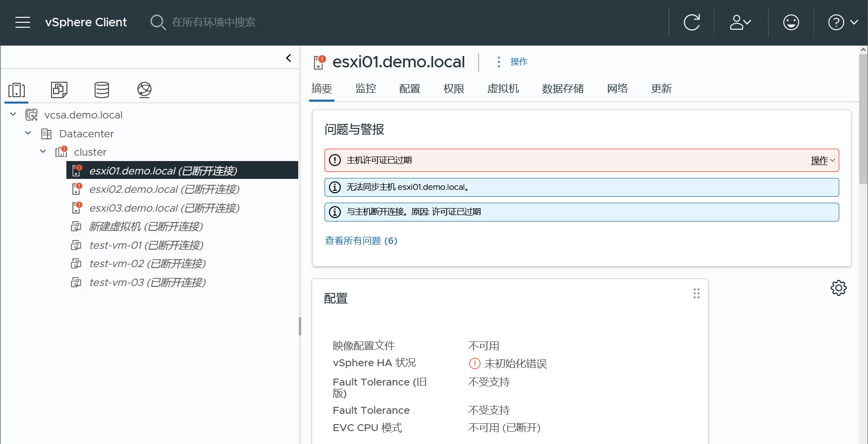This screenshot has width=868, height=444.
Task: Click the vertical scrollbar thumb
Action: click(x=864, y=119)
